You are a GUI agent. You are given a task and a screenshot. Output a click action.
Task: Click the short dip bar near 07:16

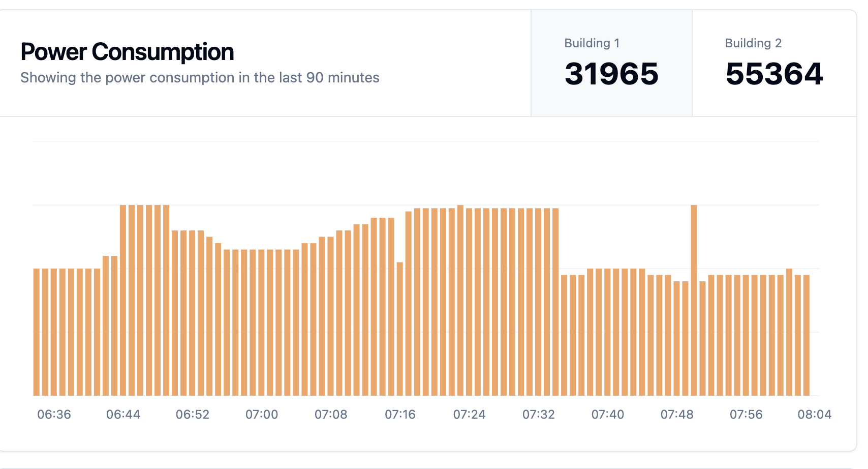point(400,329)
